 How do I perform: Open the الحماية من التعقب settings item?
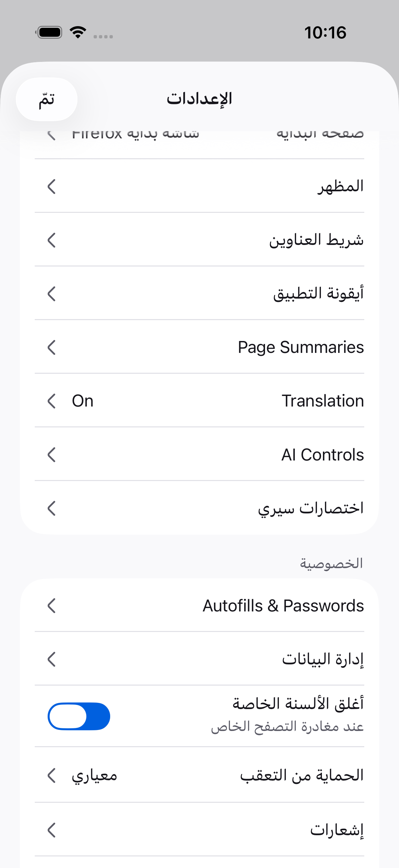click(199, 775)
